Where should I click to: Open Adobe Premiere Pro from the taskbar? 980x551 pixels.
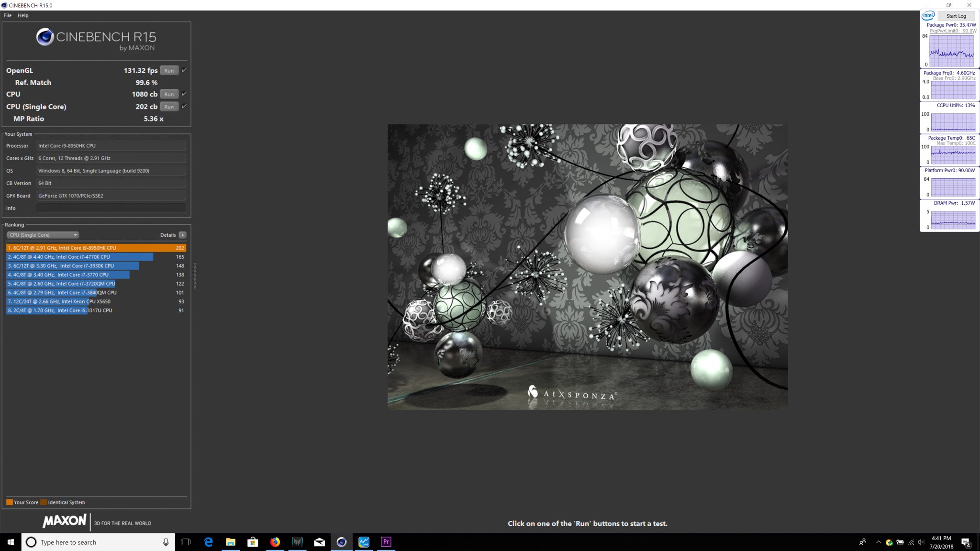386,542
